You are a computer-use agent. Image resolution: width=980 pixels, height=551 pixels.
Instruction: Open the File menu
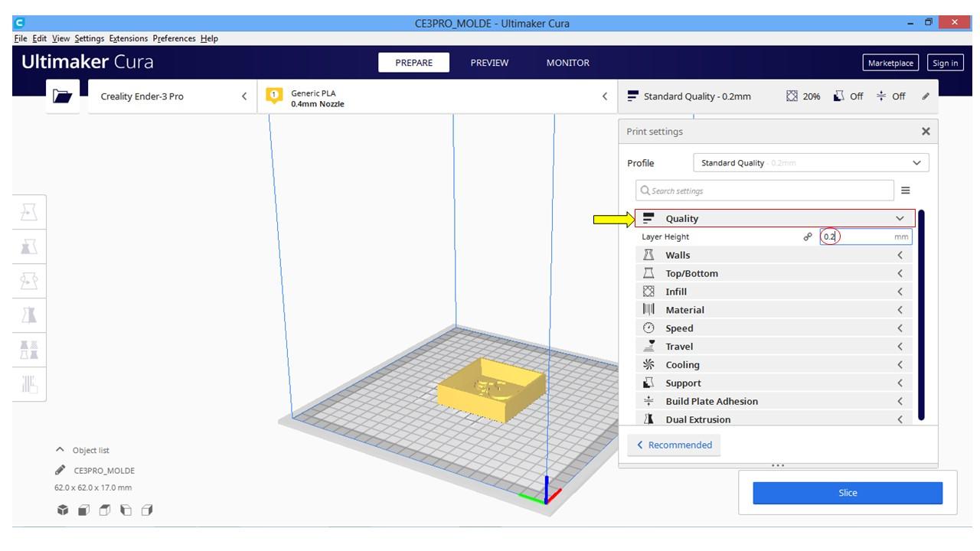21,38
